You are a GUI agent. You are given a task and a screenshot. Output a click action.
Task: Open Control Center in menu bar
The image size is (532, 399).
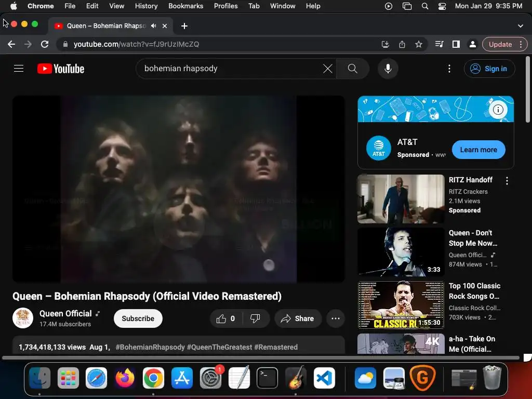tap(442, 6)
